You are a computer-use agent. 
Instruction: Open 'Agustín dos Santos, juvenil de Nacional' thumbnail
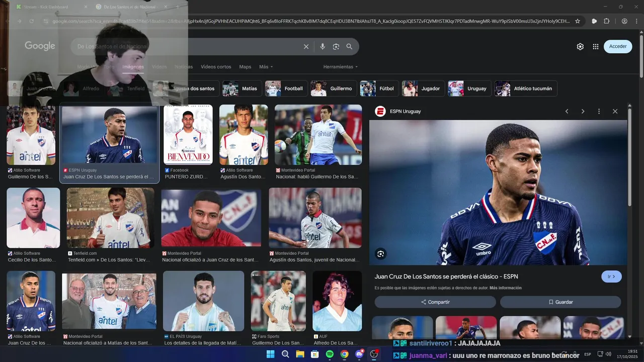[x=315, y=218]
